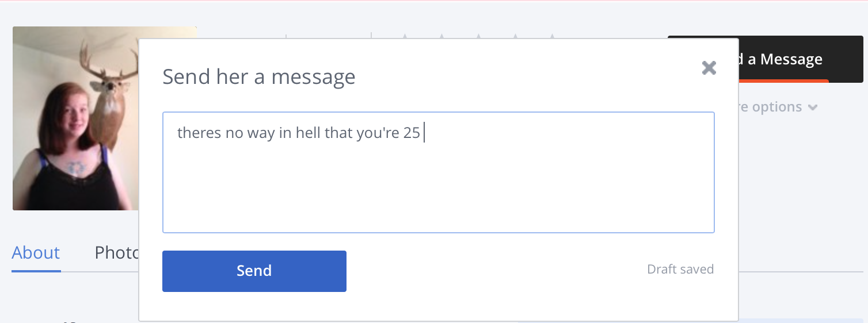Click the orange bar under Send a Message
868x323 pixels.
[x=783, y=81]
